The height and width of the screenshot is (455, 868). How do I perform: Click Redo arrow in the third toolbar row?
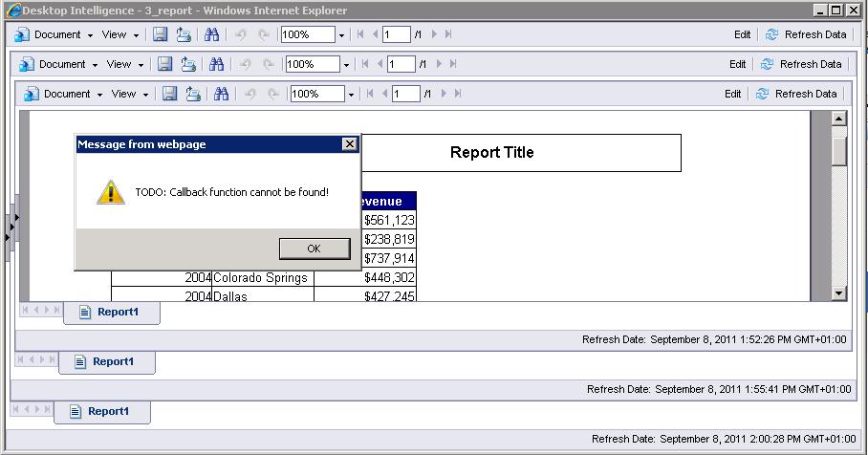coord(274,94)
